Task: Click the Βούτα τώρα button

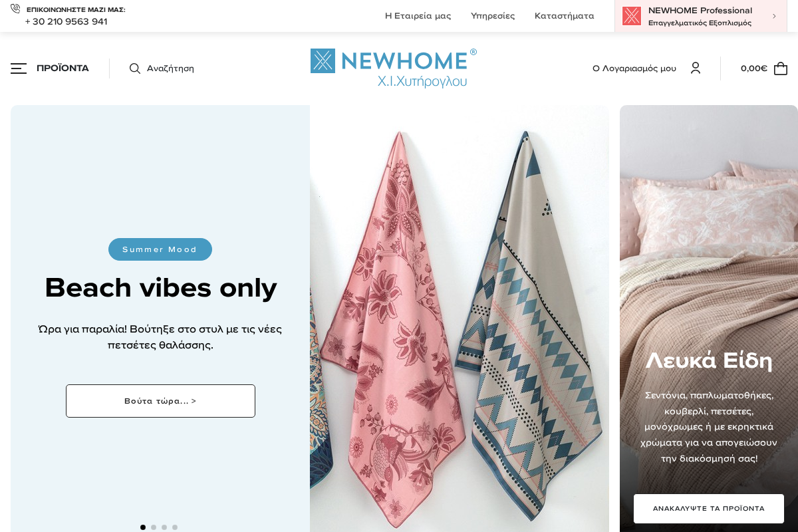Action: [x=160, y=401]
